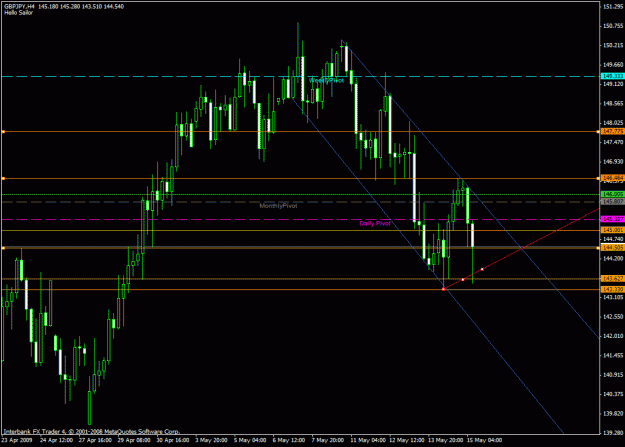
Task: Click the orange 143.330 price tag
Action: tap(613, 289)
